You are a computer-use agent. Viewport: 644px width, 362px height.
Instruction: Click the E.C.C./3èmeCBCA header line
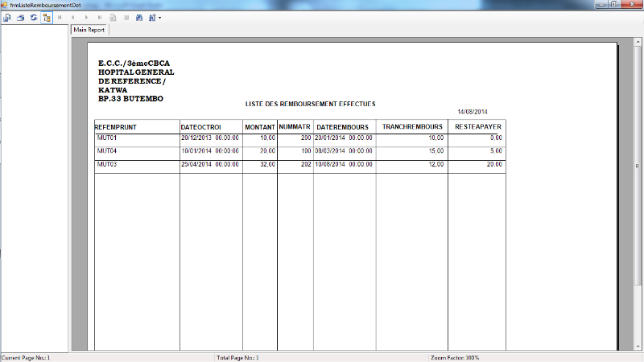(x=134, y=64)
